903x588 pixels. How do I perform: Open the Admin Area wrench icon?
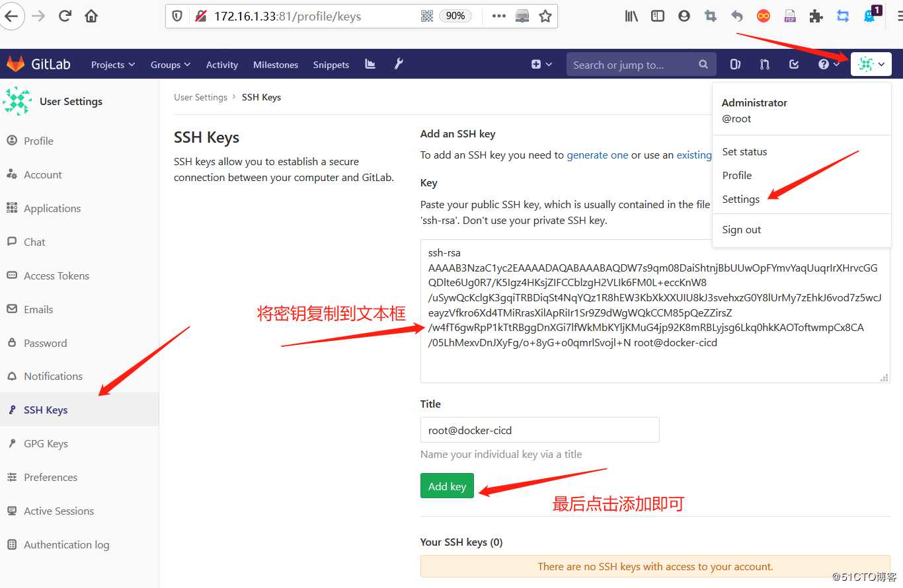coord(399,64)
